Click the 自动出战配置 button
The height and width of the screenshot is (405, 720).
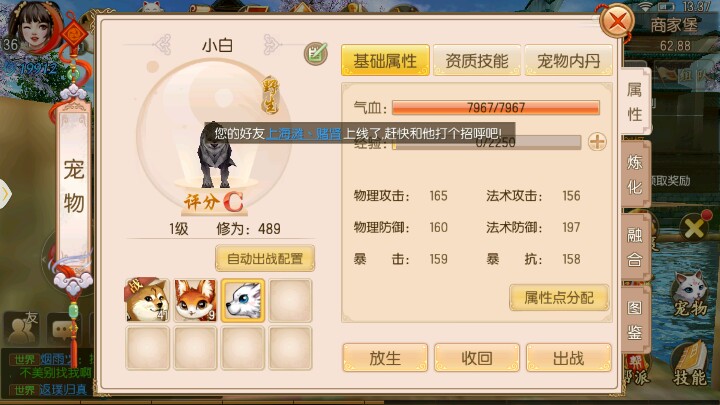coord(265,259)
